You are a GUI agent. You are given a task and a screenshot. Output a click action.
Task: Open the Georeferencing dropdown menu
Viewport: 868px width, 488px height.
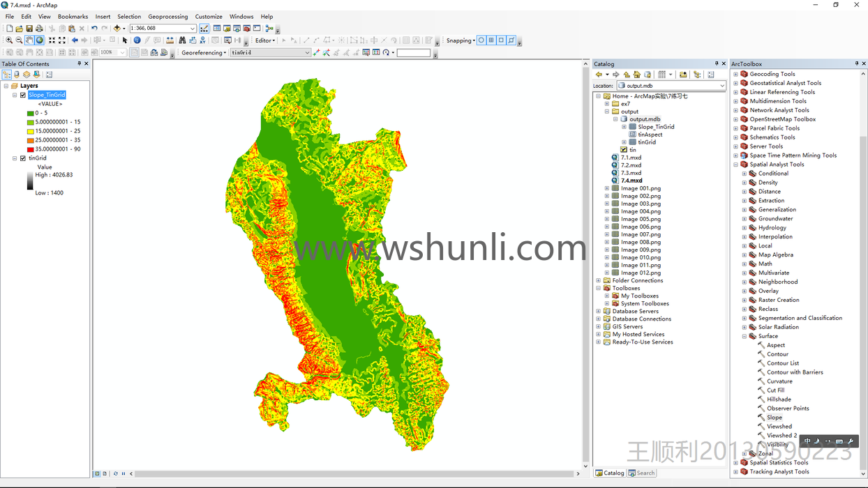[204, 52]
